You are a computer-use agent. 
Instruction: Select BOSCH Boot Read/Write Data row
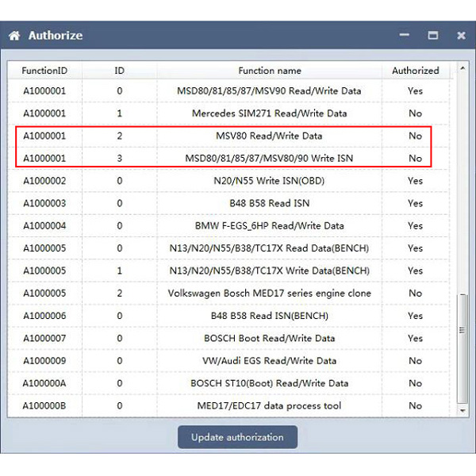tap(228, 338)
